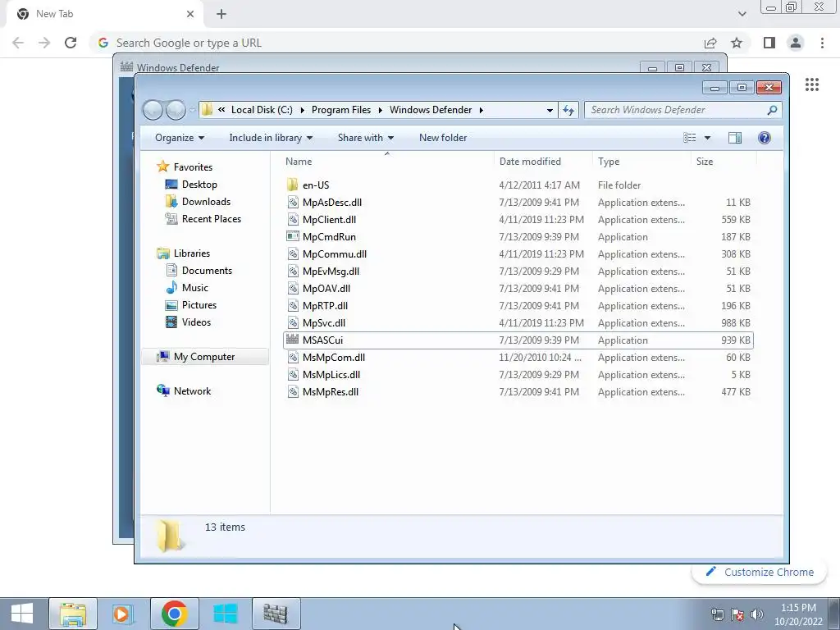Select the MSASCui application icon
The width and height of the screenshot is (840, 630).
(293, 340)
